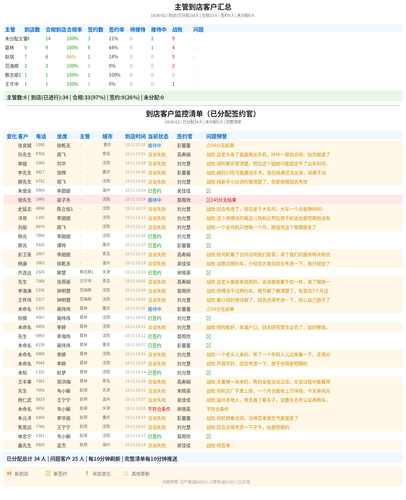The image size is (406, 500).
Task: Click the green check icon in row 9584
Action: tap(208, 191)
